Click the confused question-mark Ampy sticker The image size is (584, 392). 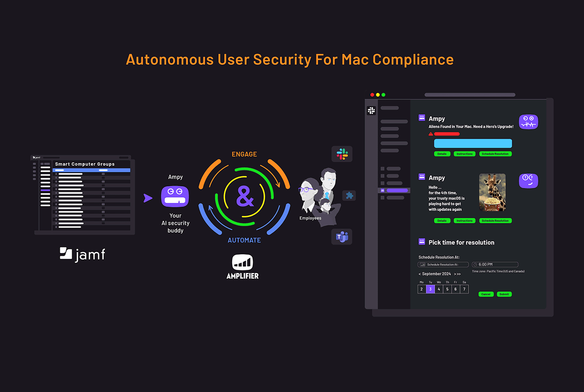[528, 181]
